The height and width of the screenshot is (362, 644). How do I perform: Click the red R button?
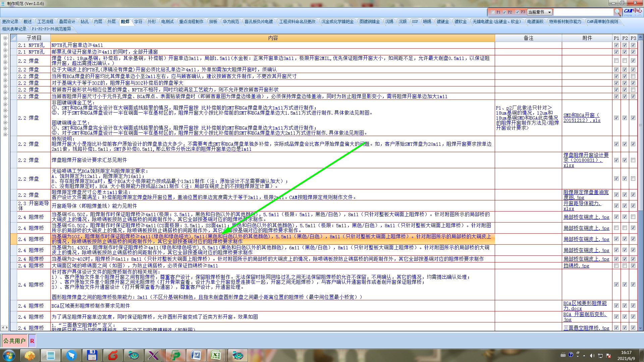(32, 341)
